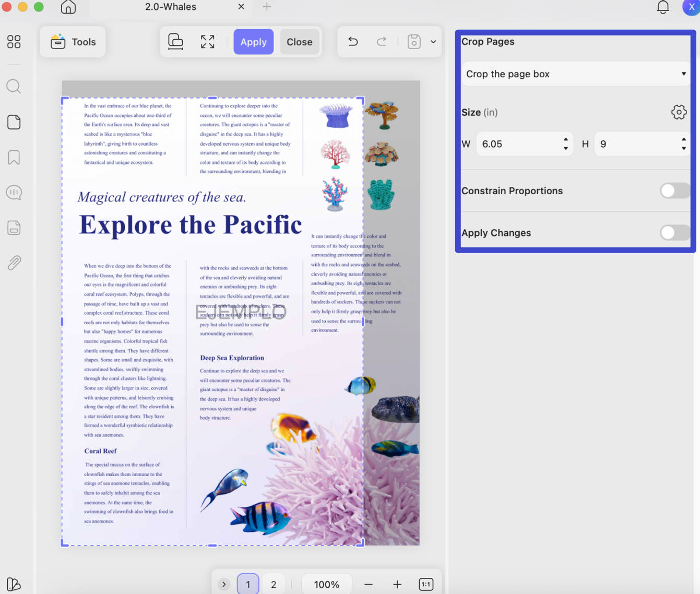Screen dimensions: 700x594
Task: Enable Constrain Proportions toggle
Action: 674,191
